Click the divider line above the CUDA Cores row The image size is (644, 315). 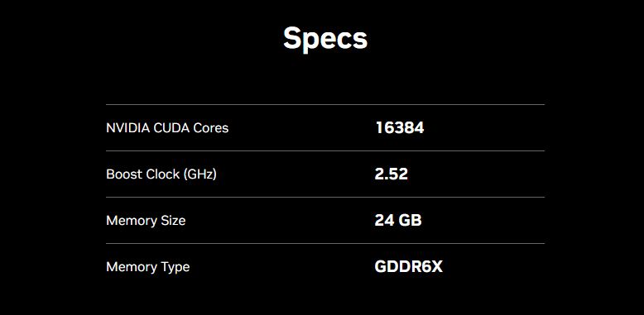[325, 105]
